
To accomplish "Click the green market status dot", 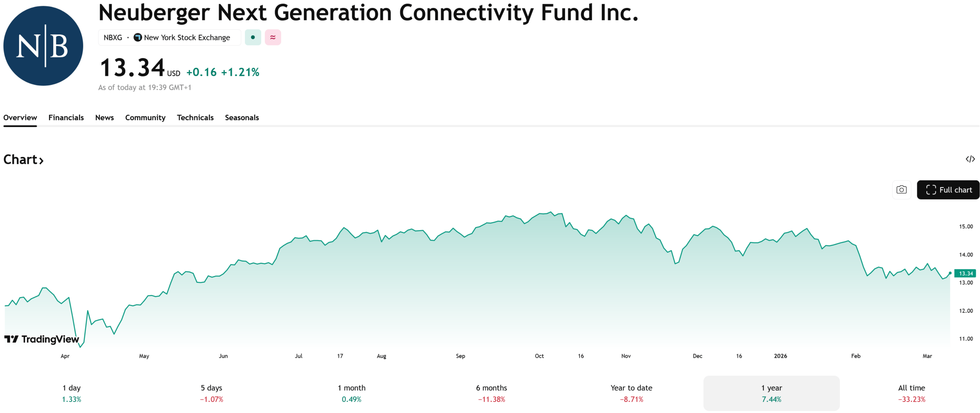I will pyautogui.click(x=253, y=37).
